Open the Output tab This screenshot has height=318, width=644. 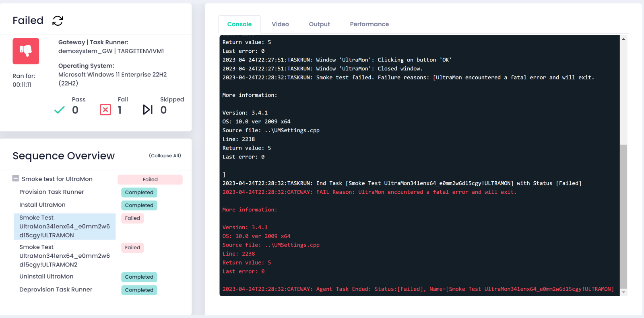pos(319,24)
